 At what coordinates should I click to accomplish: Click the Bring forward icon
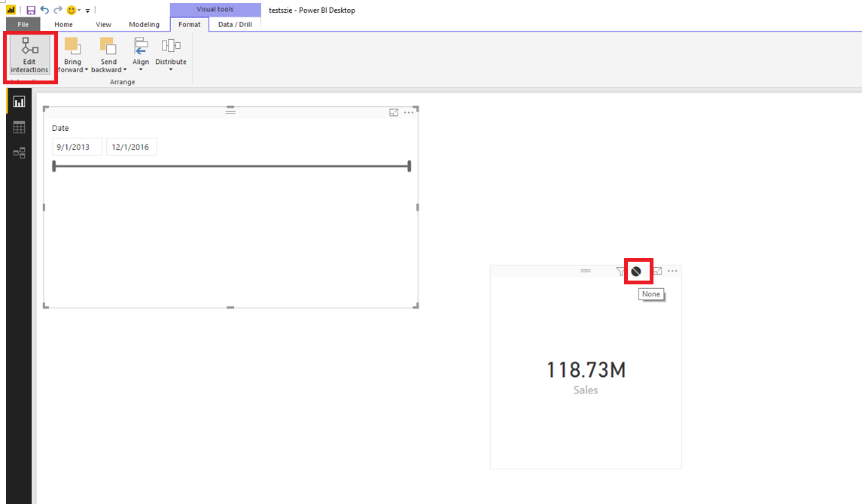pyautogui.click(x=72, y=46)
